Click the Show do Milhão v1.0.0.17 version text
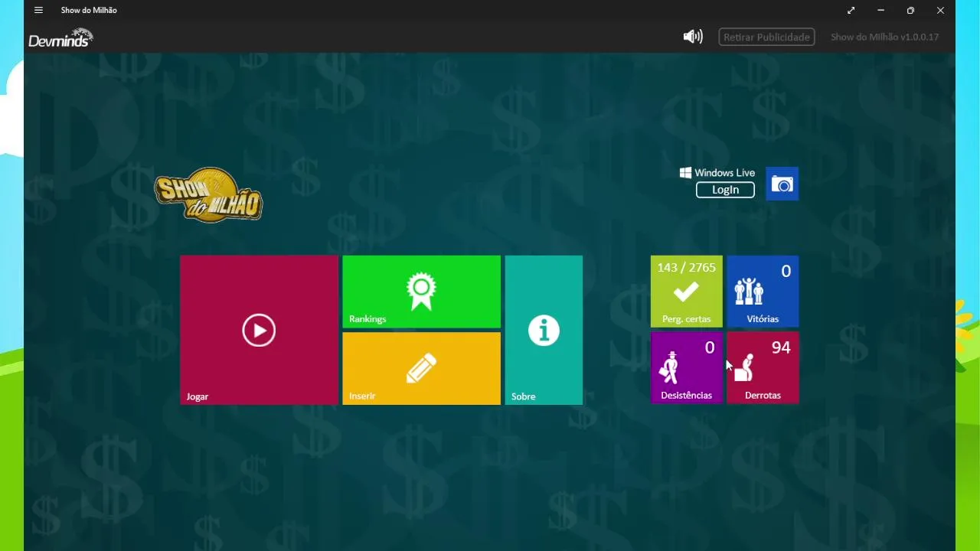 pyautogui.click(x=884, y=37)
